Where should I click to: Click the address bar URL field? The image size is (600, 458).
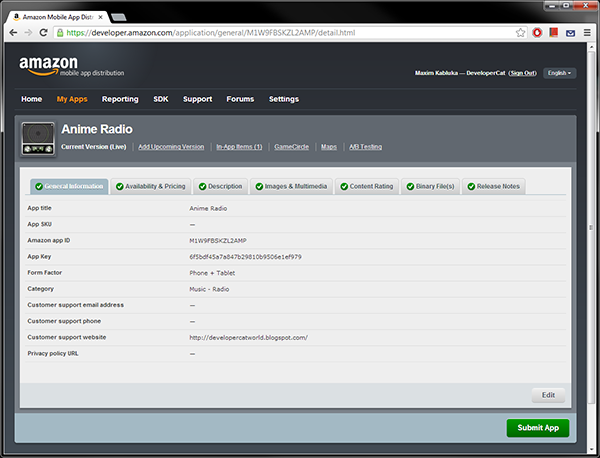coord(289,33)
